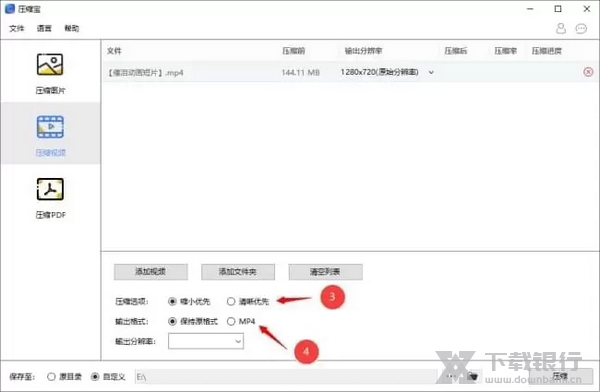
Task: Click the 压缩进度 column header
Action: tap(546, 51)
